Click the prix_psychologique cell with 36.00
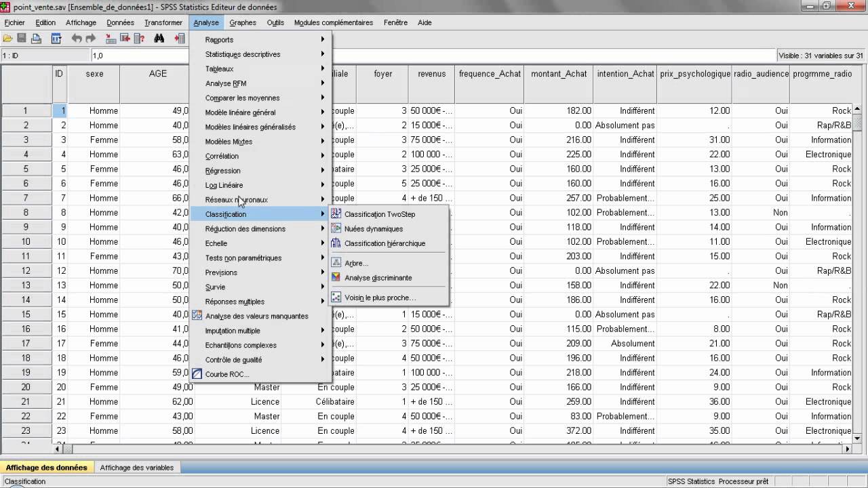This screenshot has width=868, height=488. pos(695,401)
